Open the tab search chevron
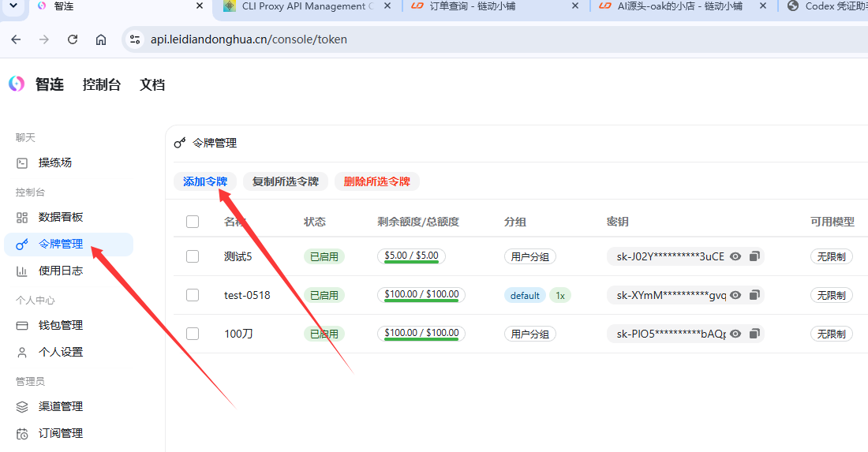The width and height of the screenshot is (868, 452). coord(13,6)
